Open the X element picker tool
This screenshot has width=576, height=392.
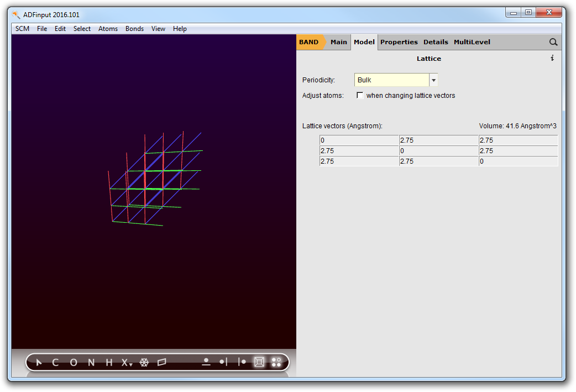pos(127,363)
